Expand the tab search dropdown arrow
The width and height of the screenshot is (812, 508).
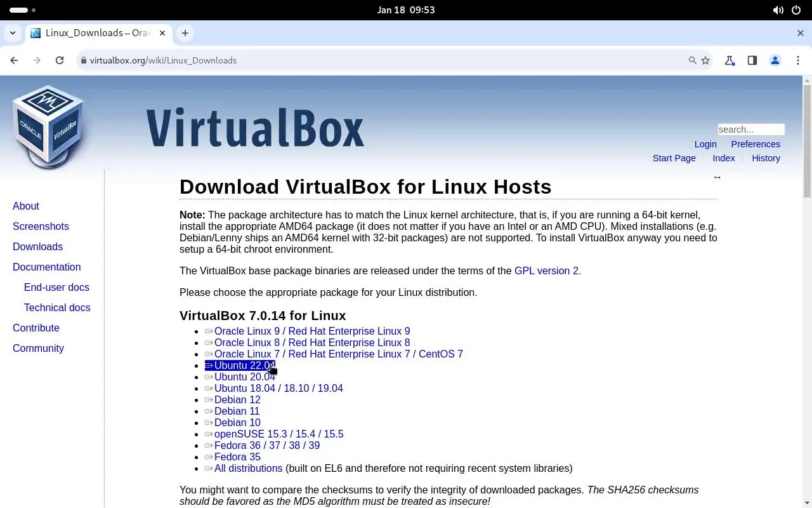tap(12, 33)
